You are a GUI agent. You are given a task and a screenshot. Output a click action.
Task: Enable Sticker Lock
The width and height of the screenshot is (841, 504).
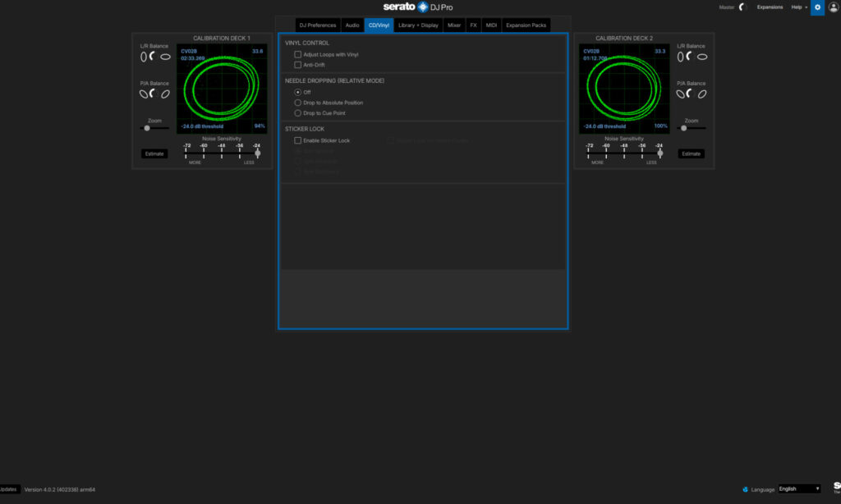[299, 140]
